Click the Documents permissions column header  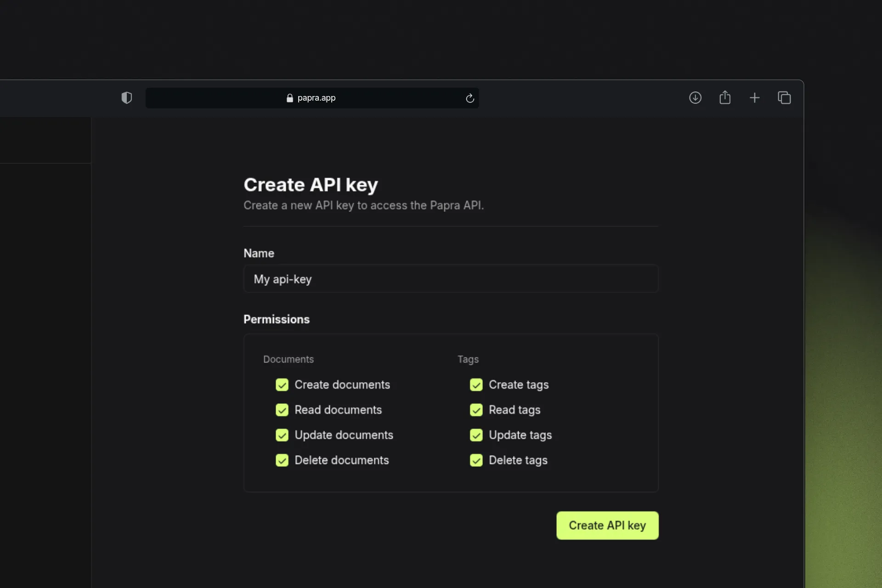(x=288, y=359)
